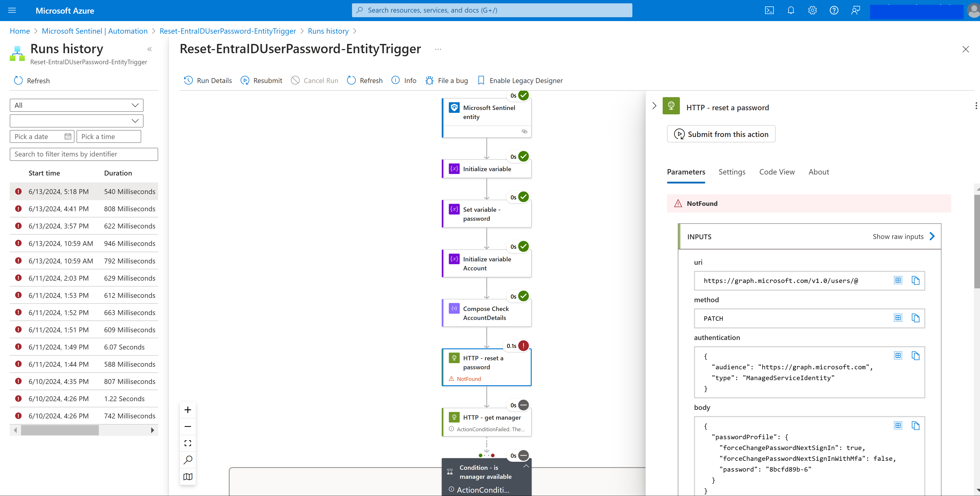This screenshot has height=496, width=980.
Task: Open the Pick a date calendar picker
Action: [x=67, y=136]
